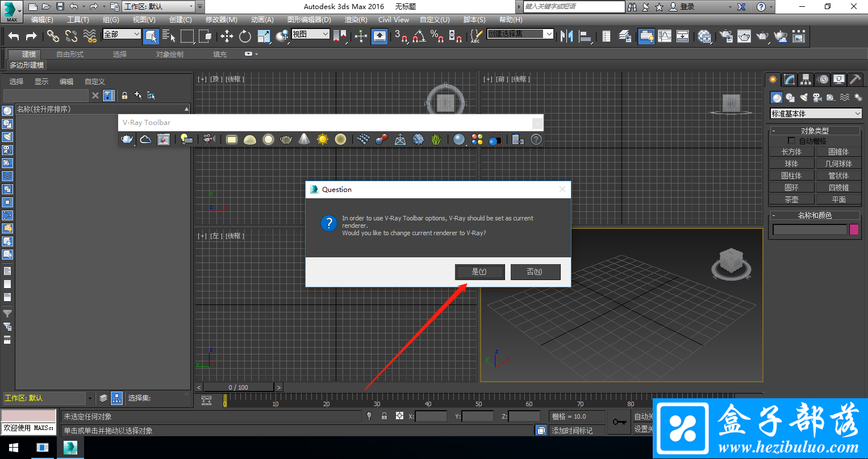
Task: Toggle selection lock icon in status bar
Action: pos(385,416)
